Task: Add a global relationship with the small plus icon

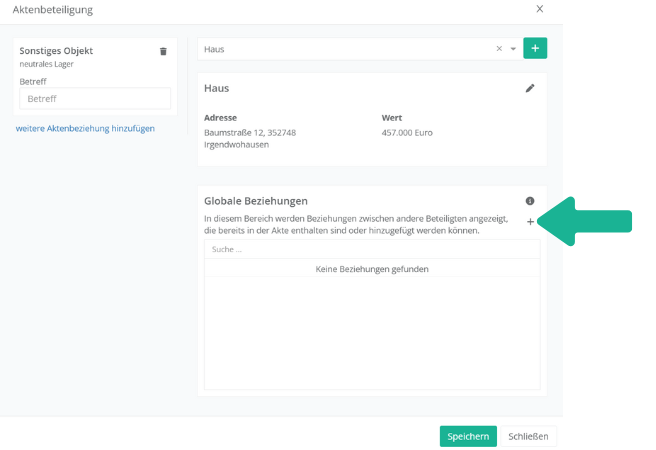Action: 530,222
